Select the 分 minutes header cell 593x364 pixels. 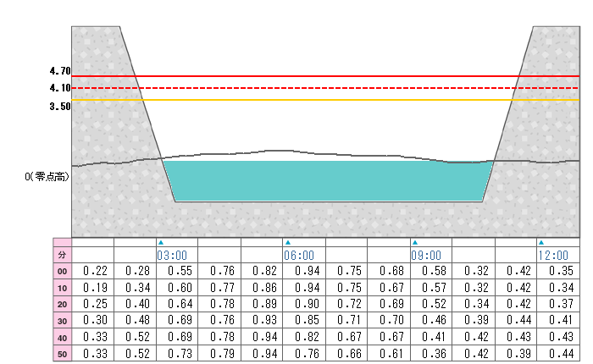61,254
